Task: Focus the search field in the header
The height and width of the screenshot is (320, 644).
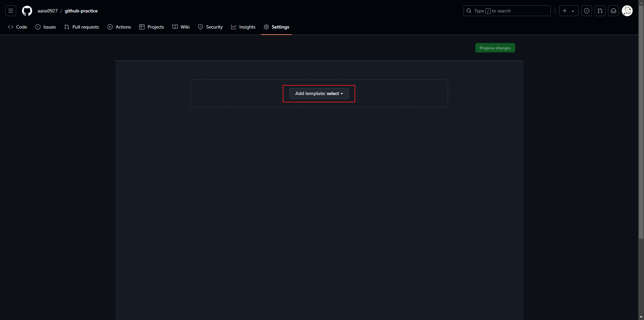Action: 507,11
